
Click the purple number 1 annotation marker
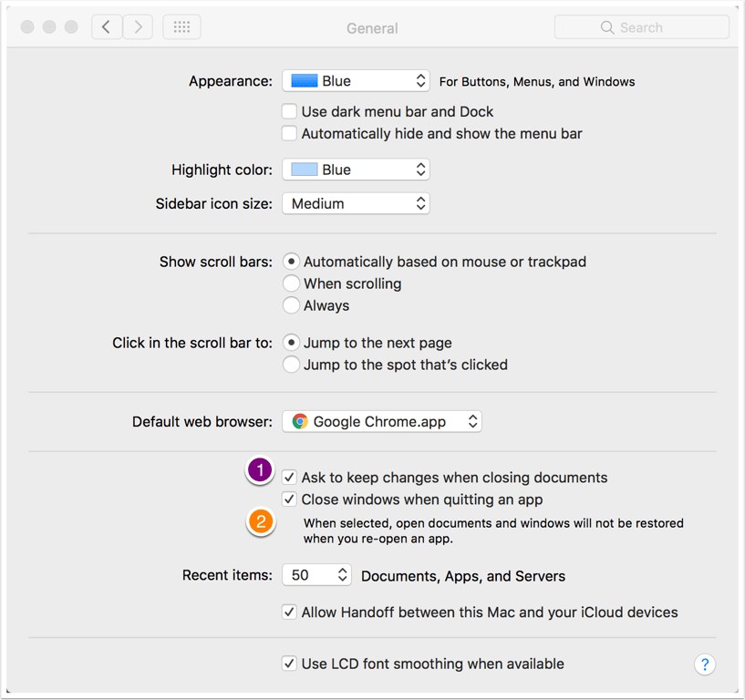pyautogui.click(x=261, y=471)
